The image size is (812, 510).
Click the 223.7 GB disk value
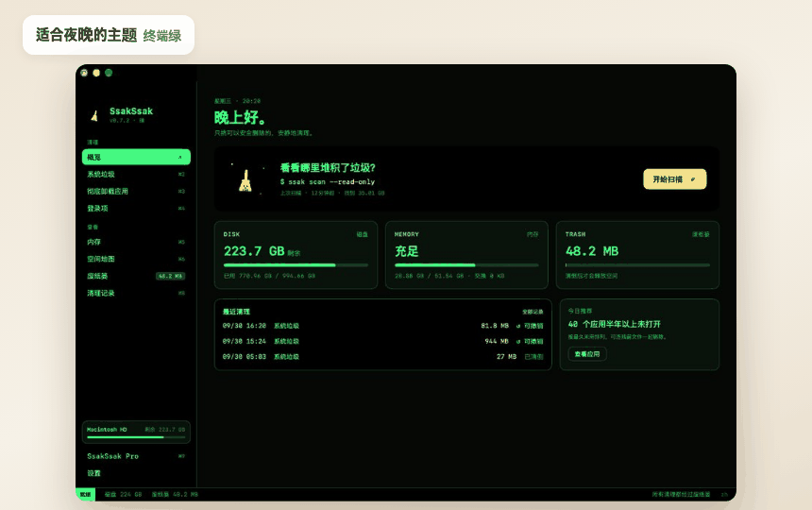click(x=254, y=251)
